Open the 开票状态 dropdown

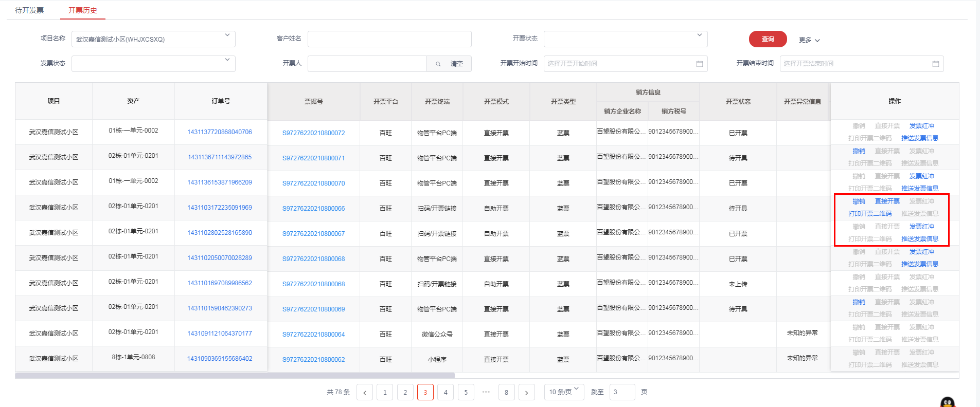click(699, 35)
